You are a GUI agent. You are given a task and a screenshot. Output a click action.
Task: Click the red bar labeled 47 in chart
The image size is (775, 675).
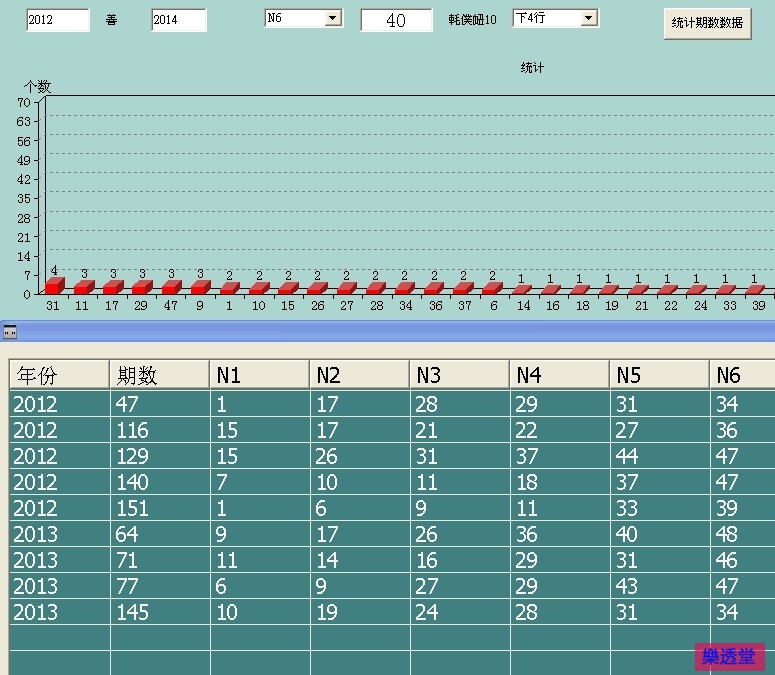point(170,288)
